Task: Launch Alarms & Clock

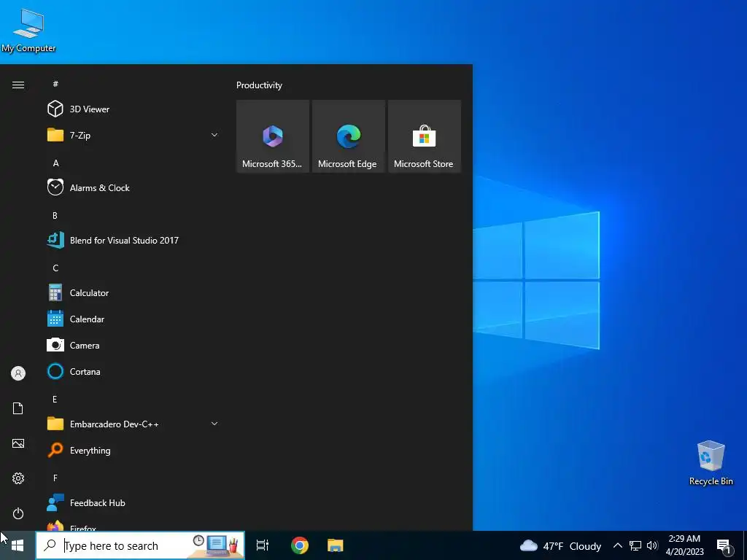Action: pos(133,187)
